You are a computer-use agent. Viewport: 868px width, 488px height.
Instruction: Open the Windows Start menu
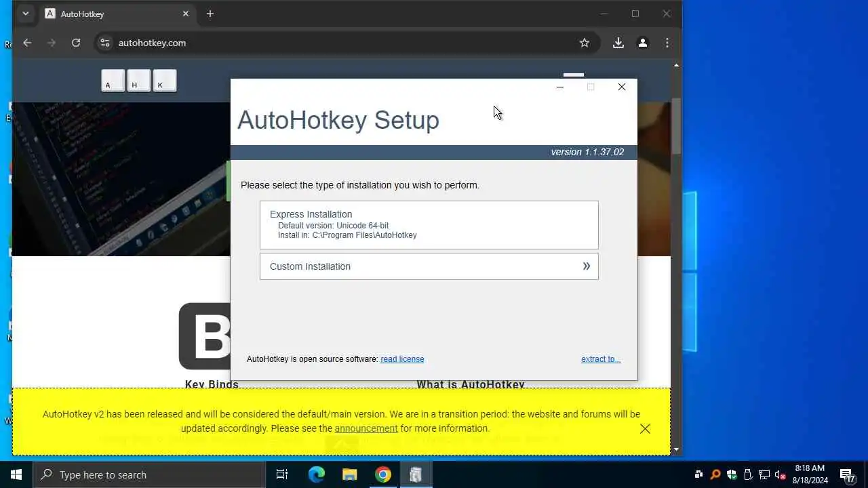(16, 474)
